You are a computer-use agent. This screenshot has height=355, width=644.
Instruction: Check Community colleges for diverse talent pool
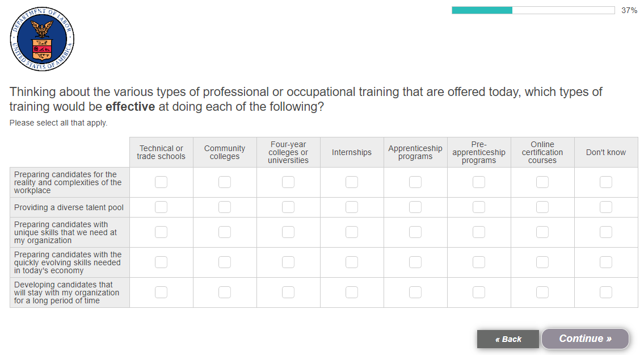pyautogui.click(x=225, y=207)
